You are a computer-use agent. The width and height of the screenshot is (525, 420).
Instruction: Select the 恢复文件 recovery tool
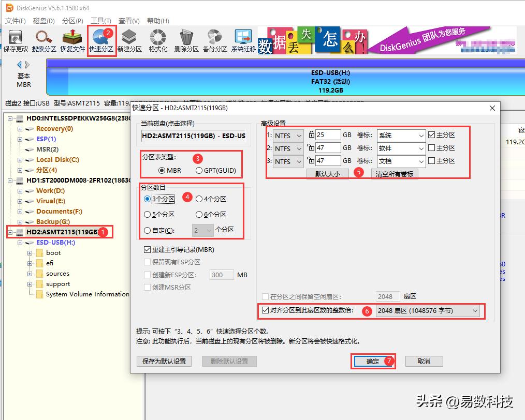click(x=72, y=40)
